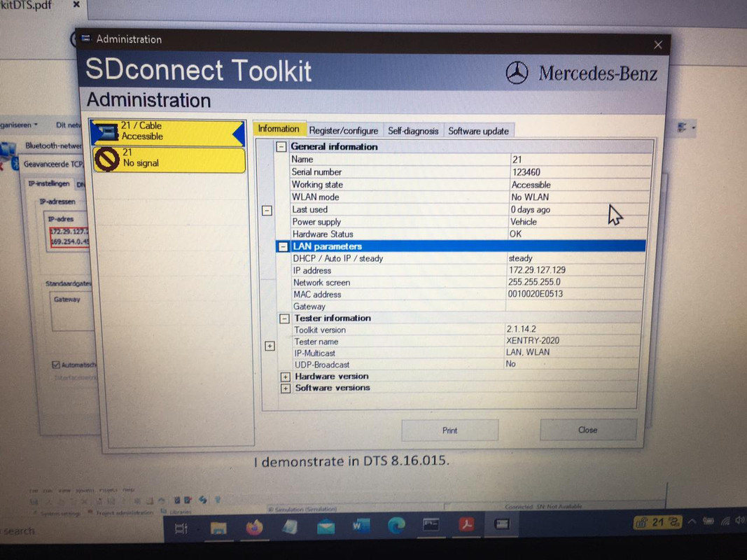Click MAC address value 0010020E0513

[x=535, y=294]
